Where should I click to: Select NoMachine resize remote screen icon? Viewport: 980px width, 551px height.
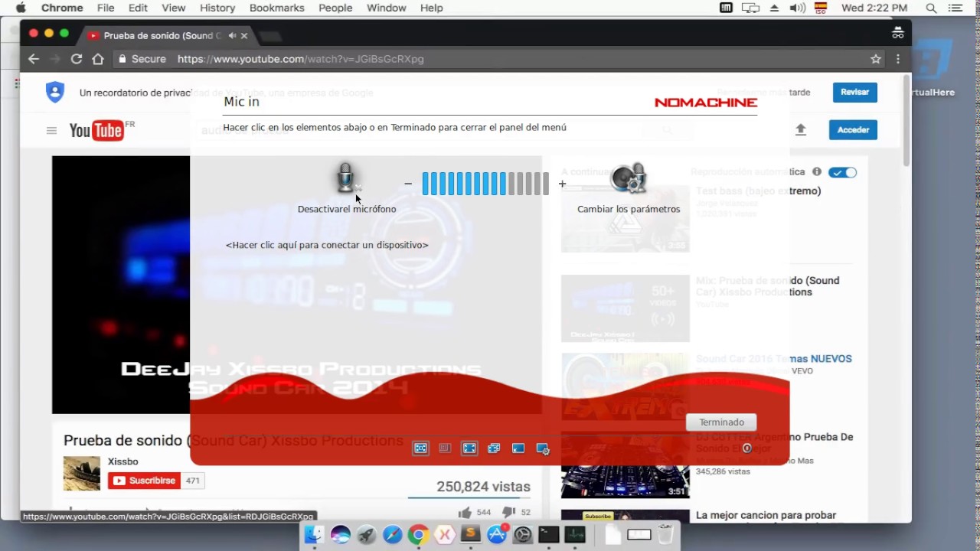click(445, 448)
